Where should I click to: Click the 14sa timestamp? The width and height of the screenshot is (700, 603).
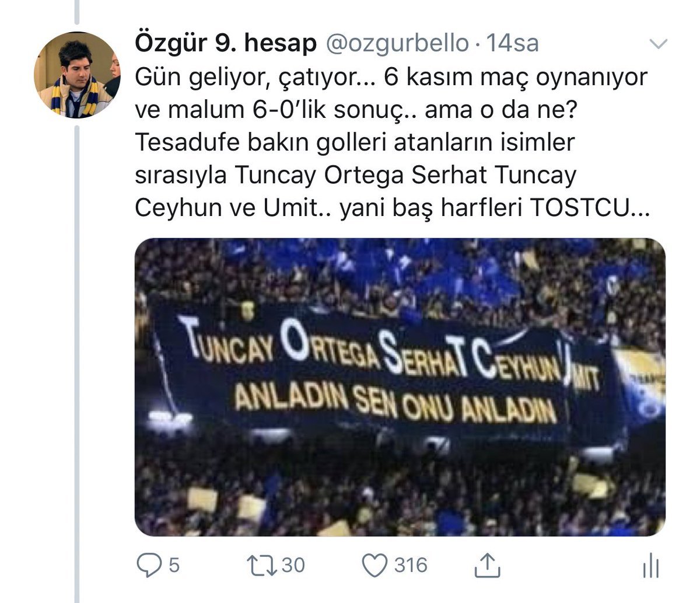tap(513, 44)
